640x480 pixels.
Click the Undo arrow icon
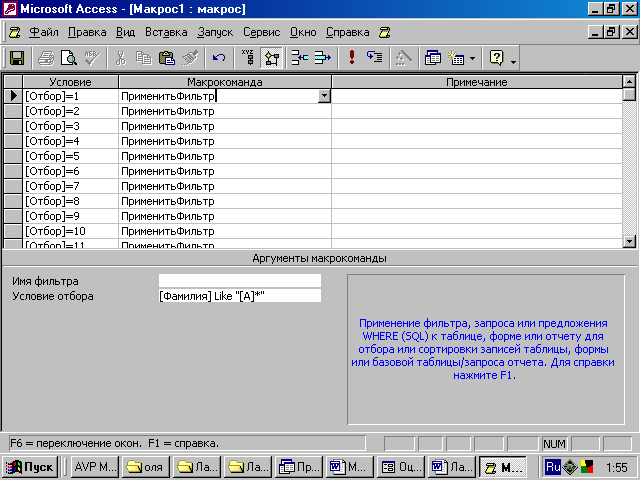pyautogui.click(x=219, y=58)
